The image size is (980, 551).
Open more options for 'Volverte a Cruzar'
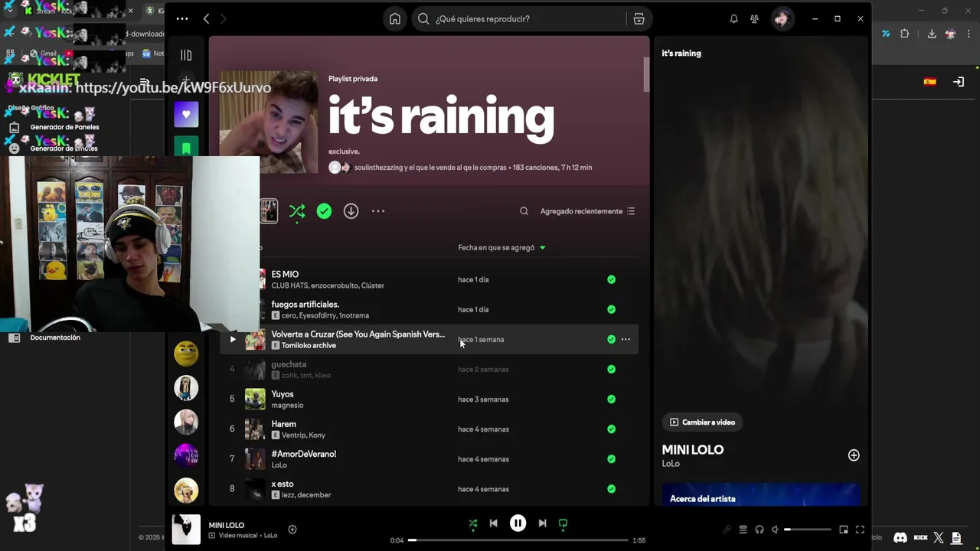[x=626, y=339]
